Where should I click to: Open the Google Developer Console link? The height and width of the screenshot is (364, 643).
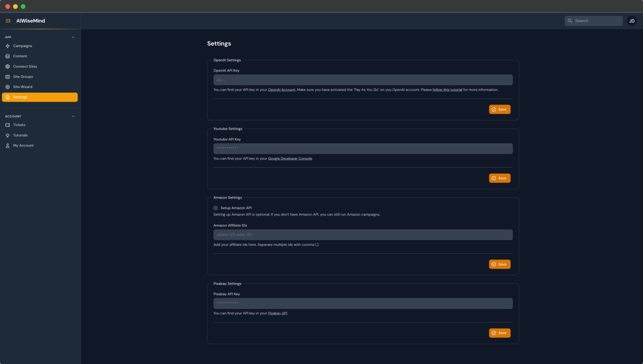[x=290, y=159]
